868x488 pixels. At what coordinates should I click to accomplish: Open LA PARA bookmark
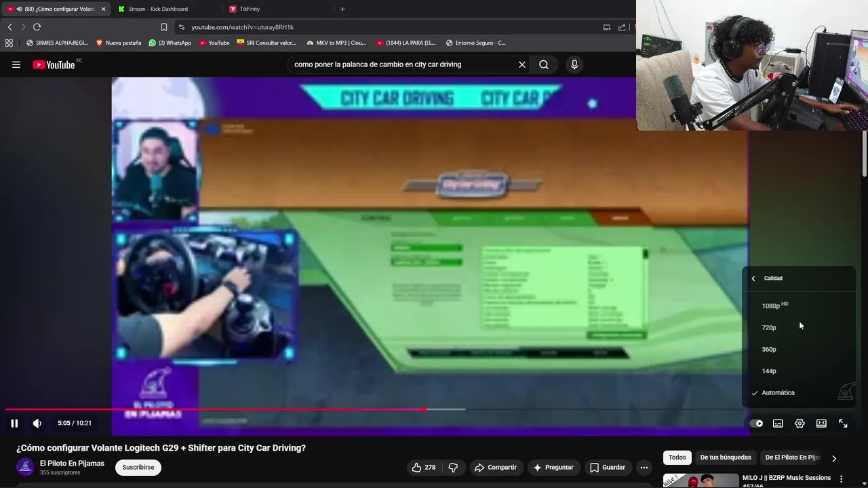pos(406,43)
